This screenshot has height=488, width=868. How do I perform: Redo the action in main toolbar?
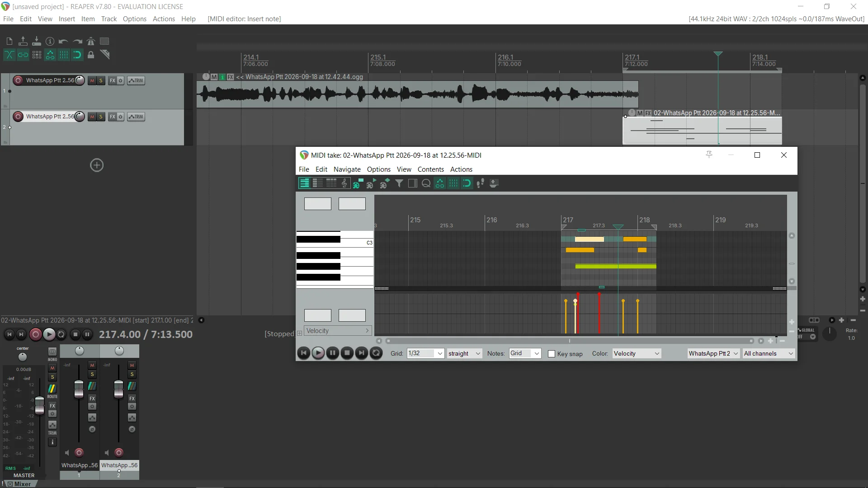tap(77, 41)
